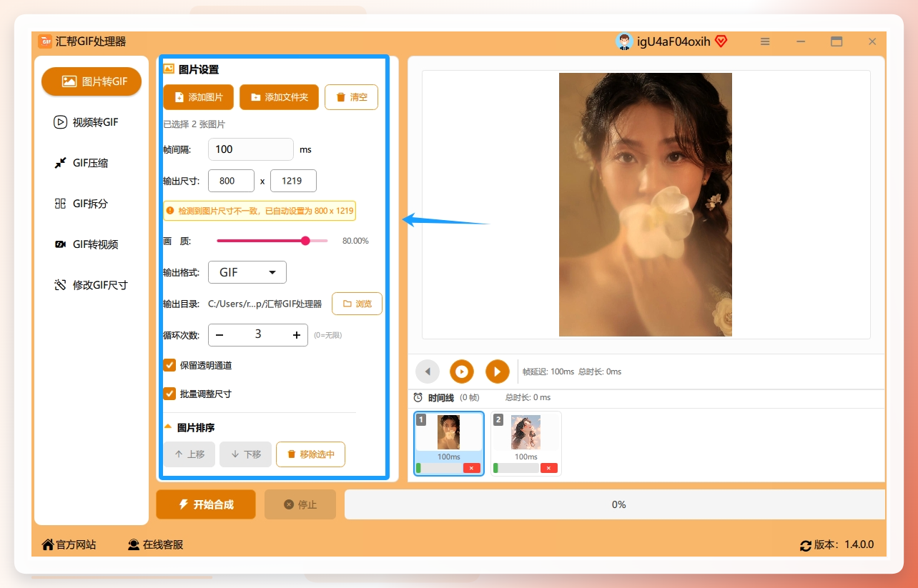Select timeline frame 2 thumbnail
Screen dimensions: 918x588
[x=526, y=432]
